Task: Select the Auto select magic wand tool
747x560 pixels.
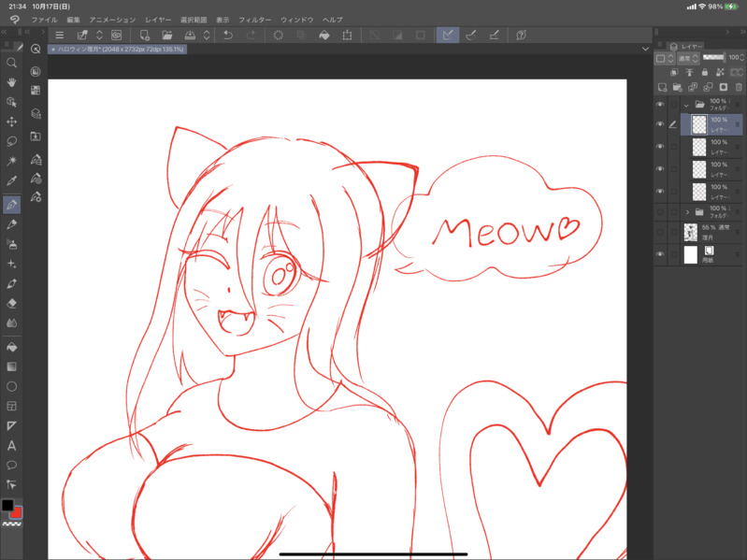Action: coord(12,161)
